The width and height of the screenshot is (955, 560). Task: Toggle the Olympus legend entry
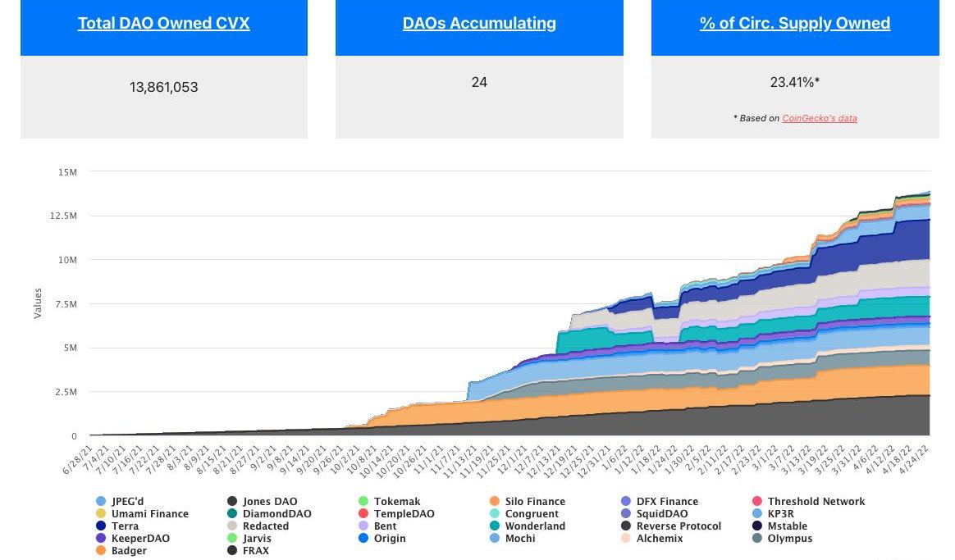(x=783, y=538)
